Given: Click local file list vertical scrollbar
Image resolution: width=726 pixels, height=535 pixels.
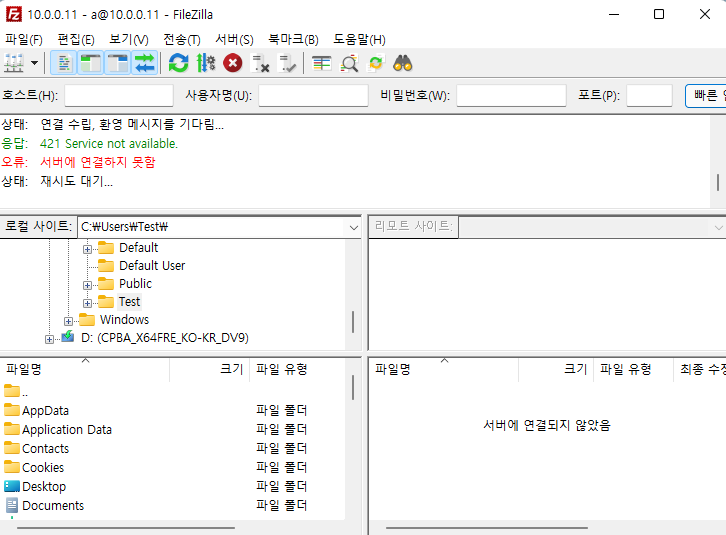Looking at the screenshot, I should [x=353, y=387].
